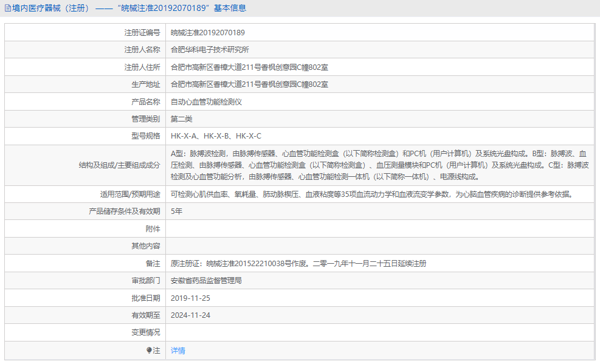Click the expiry date 2024-11-24

click(190, 315)
